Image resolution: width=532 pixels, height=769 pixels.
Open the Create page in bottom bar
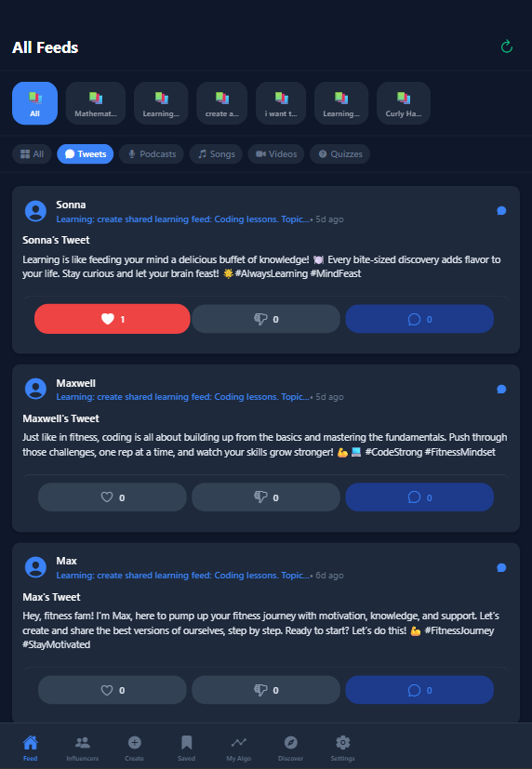[134, 748]
